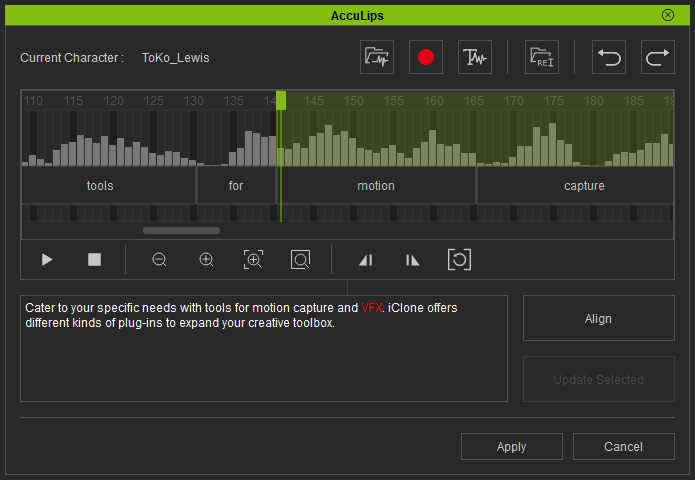The width and height of the screenshot is (695, 480).
Task: Click the horizontal timeline scrollbar
Action: (x=181, y=231)
